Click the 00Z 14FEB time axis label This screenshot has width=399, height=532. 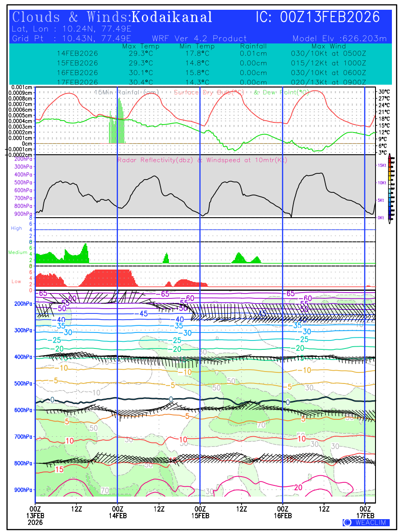[117, 512]
